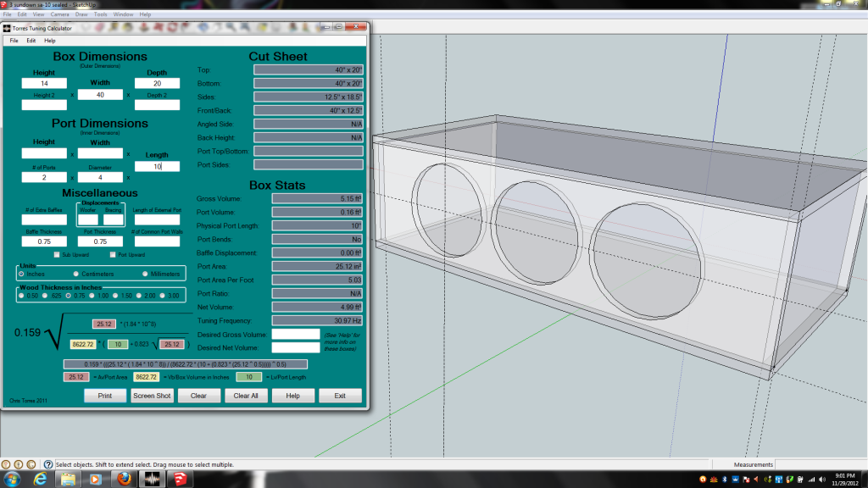Open the volume speaker icon in tray
Screen dimensions: 868x488
pyautogui.click(x=822, y=480)
